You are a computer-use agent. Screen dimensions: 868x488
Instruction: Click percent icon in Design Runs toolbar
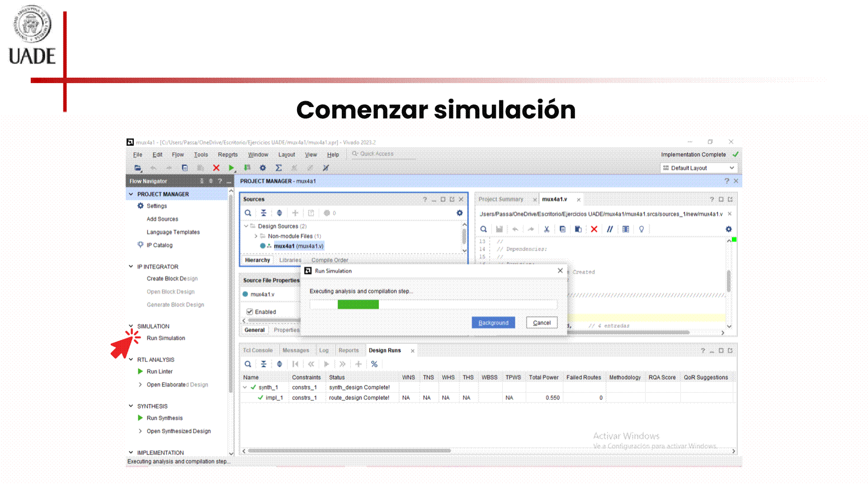tap(374, 364)
